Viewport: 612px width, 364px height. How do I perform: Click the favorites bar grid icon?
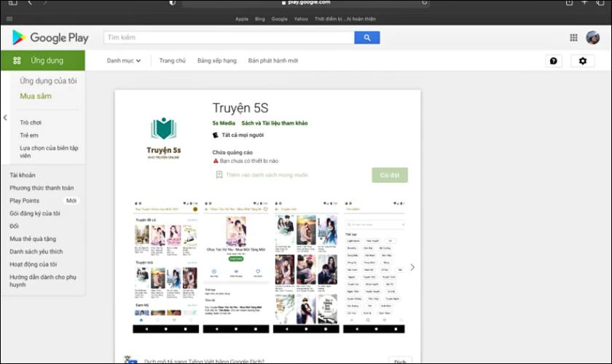(x=9, y=19)
